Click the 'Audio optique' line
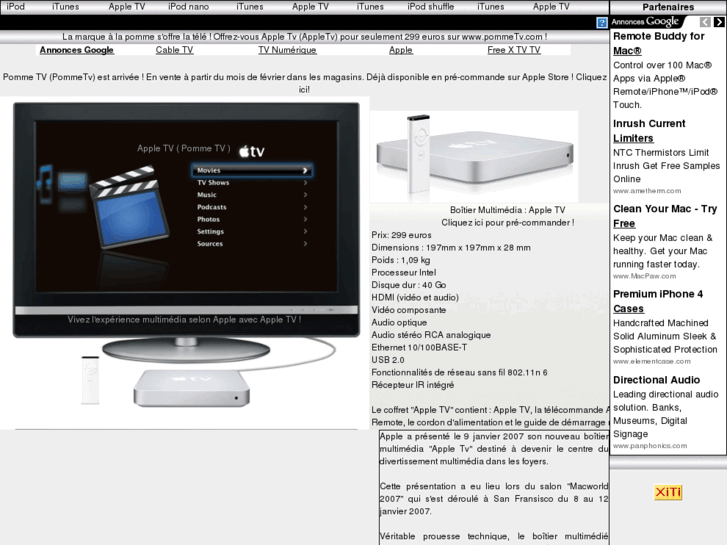This screenshot has width=727, height=545. tap(399, 322)
